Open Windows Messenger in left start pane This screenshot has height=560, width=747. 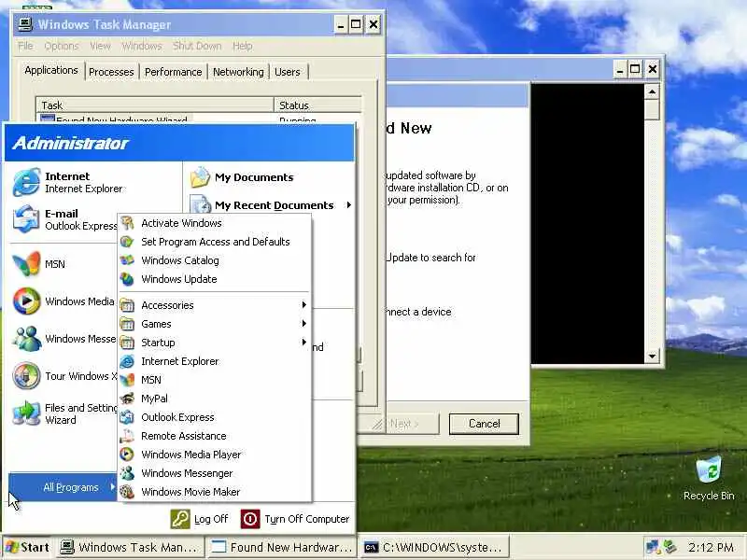[64, 339]
